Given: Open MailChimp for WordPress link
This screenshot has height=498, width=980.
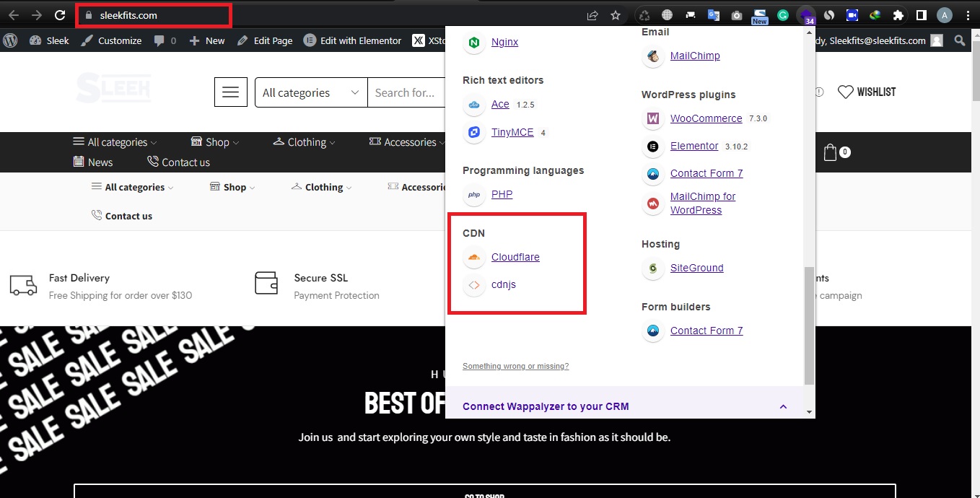Looking at the screenshot, I should tap(703, 203).
